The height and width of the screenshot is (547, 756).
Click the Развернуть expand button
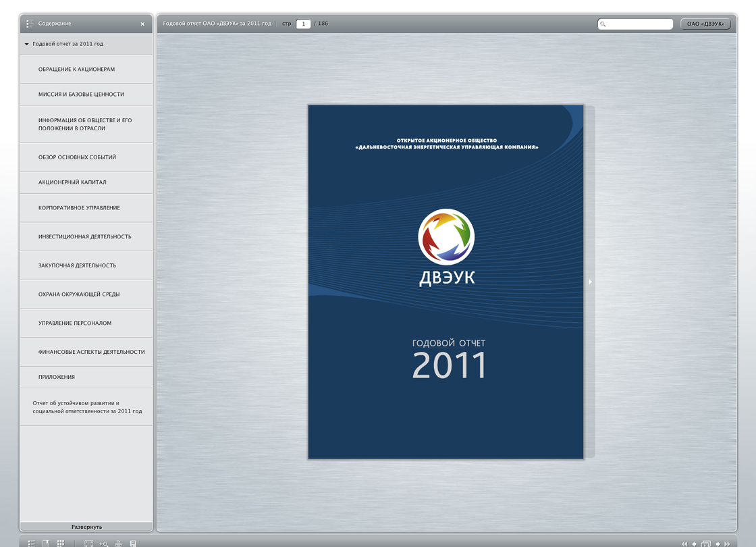(86, 527)
